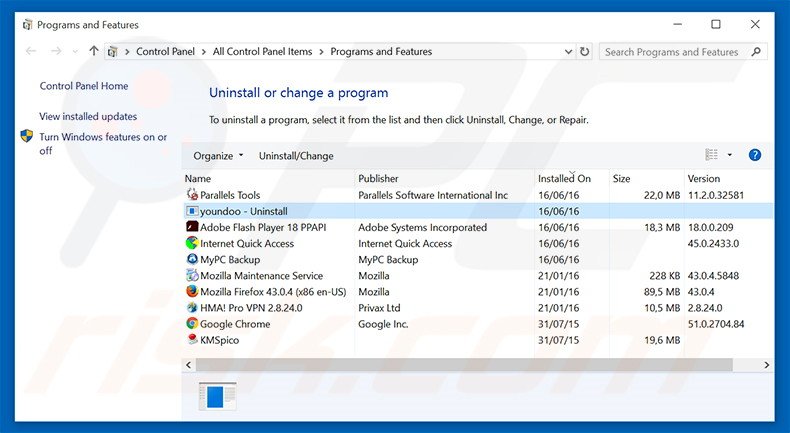The height and width of the screenshot is (433, 790).
Task: Navigate forward with the forward arrow
Action: point(56,51)
